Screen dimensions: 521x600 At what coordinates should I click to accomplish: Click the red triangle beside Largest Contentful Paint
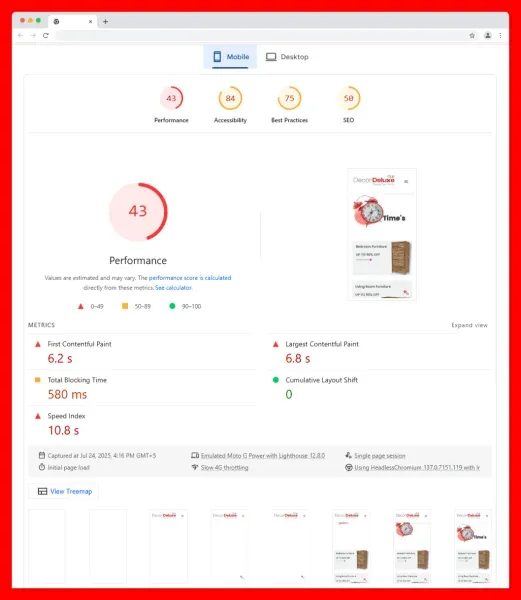point(276,344)
